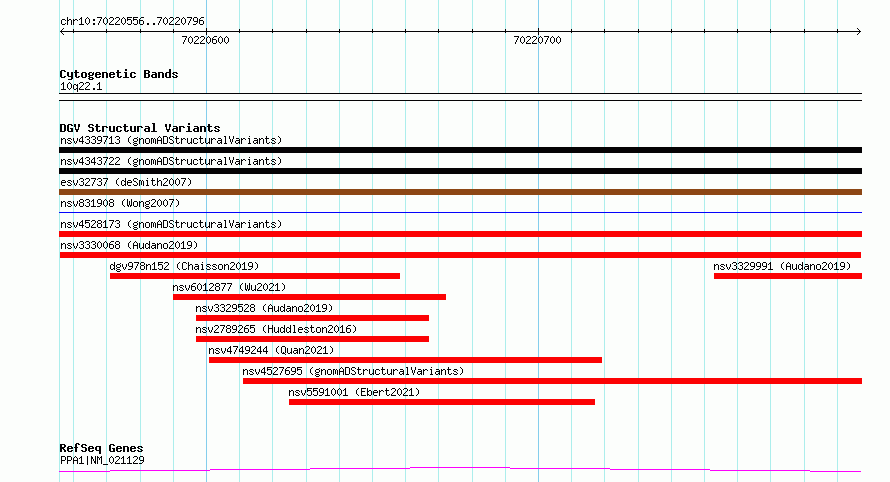Open nsv6012877 (Wu2021) label
Screen dimensions: 890x482
[x=229, y=287]
